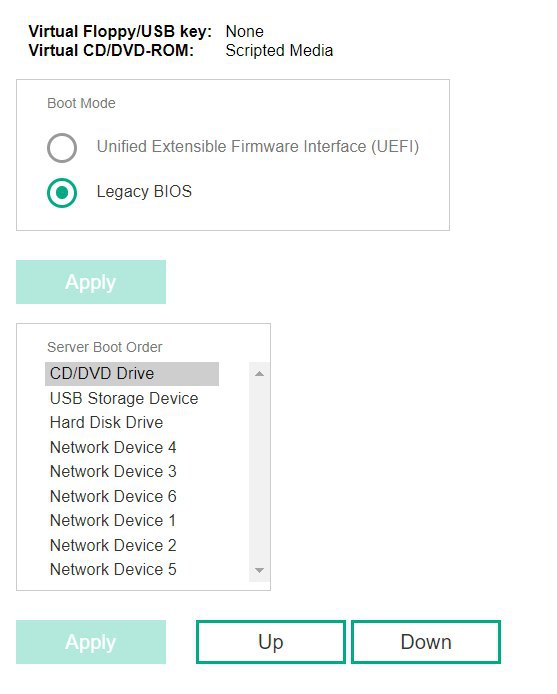Select Hard Disk Drive in boot order
This screenshot has height=694, width=557.
[x=132, y=423]
